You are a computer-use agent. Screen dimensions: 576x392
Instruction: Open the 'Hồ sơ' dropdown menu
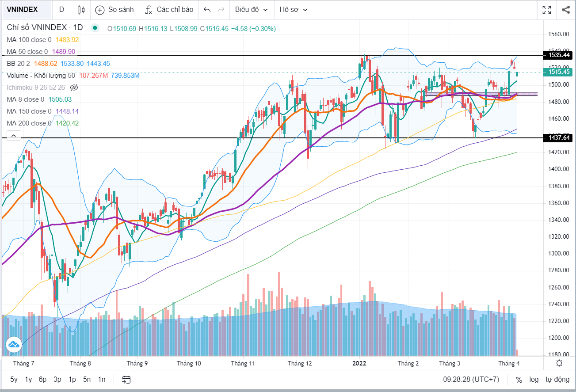tap(294, 10)
